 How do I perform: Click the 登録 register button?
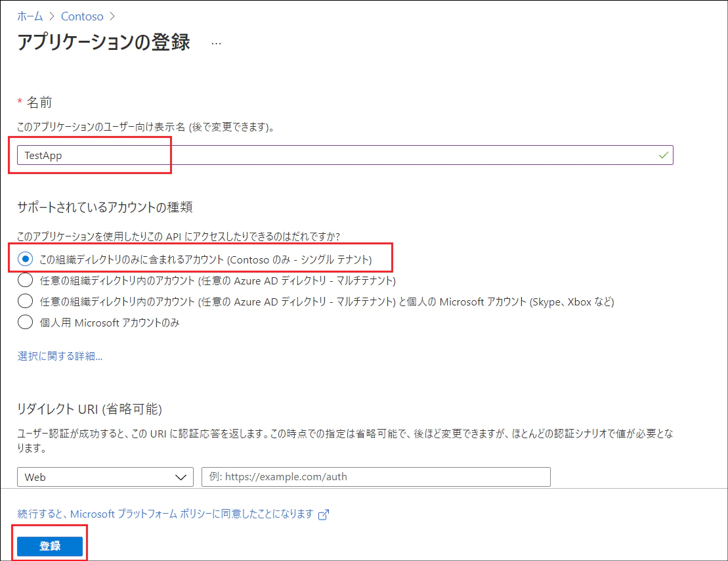point(50,546)
